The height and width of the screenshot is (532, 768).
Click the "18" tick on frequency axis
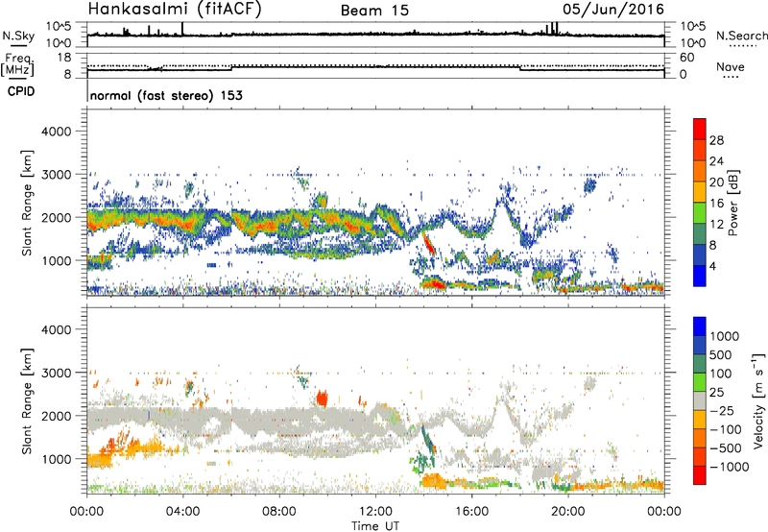[x=64, y=58]
